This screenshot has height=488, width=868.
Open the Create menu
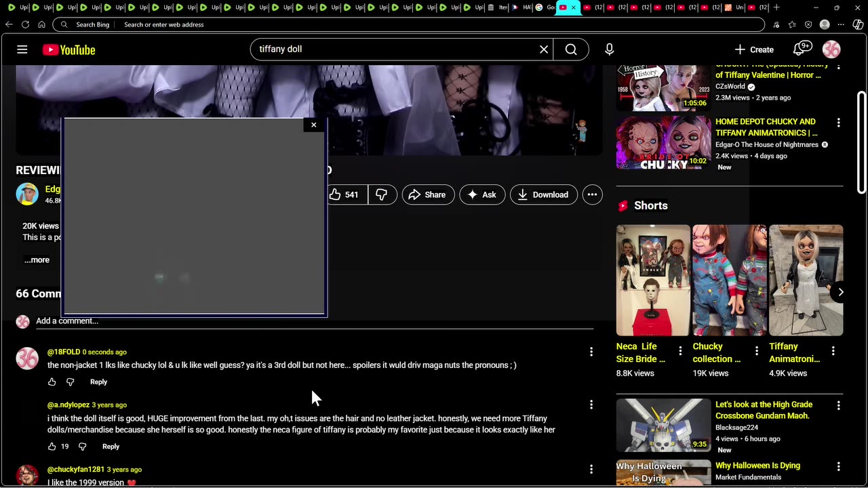[x=753, y=49]
